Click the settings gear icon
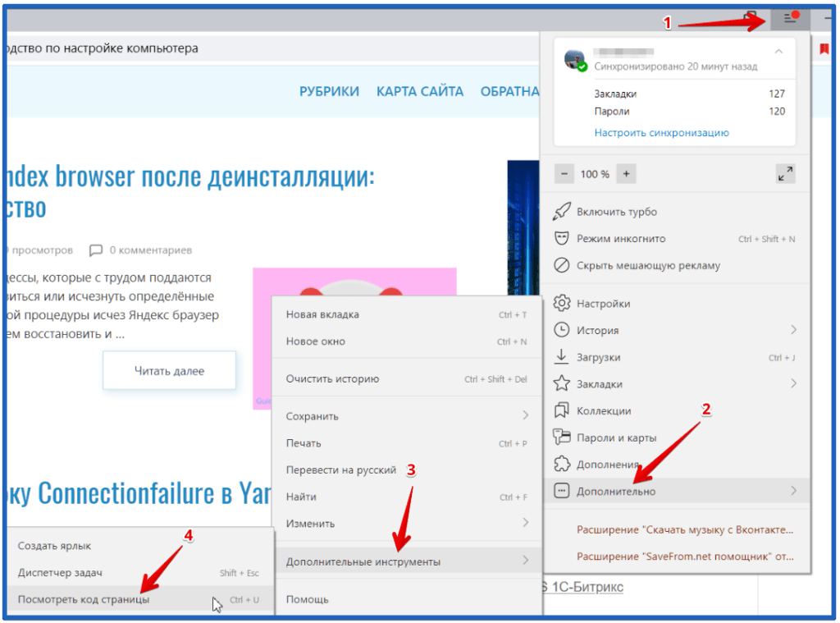Viewport: 840px width, 623px height. pos(561,303)
